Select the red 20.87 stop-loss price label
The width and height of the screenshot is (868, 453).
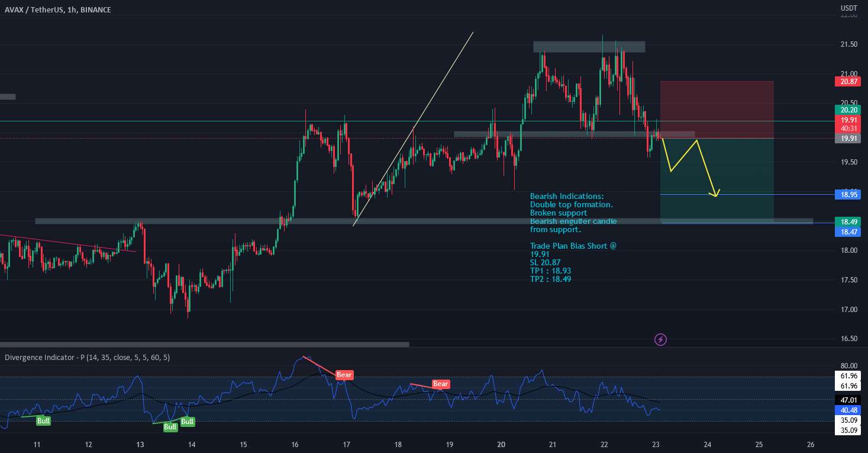tap(847, 81)
